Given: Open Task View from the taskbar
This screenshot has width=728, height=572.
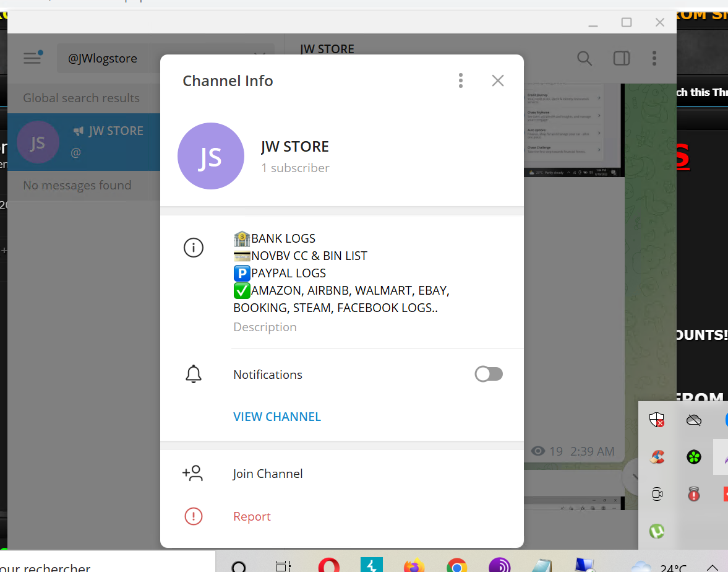Looking at the screenshot, I should coord(283,566).
